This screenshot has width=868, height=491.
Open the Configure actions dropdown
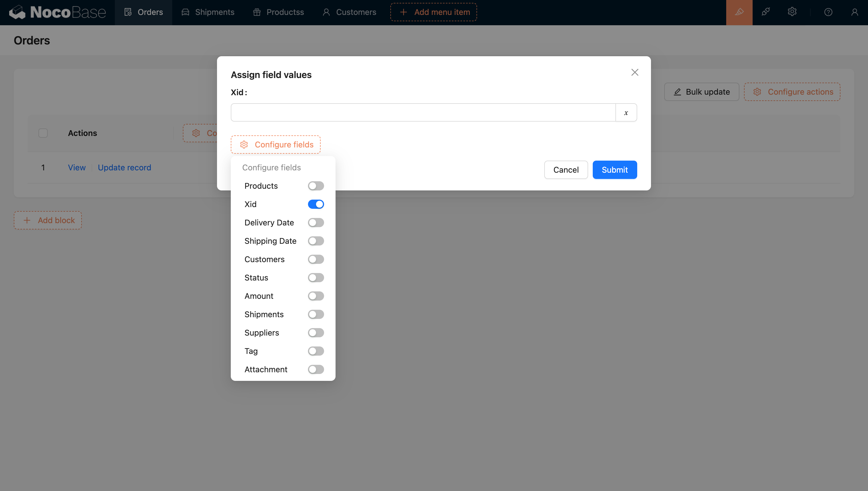pyautogui.click(x=792, y=92)
